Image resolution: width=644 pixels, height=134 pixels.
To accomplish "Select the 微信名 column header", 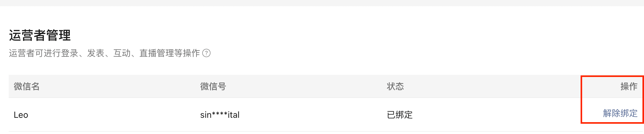I will click(x=27, y=86).
